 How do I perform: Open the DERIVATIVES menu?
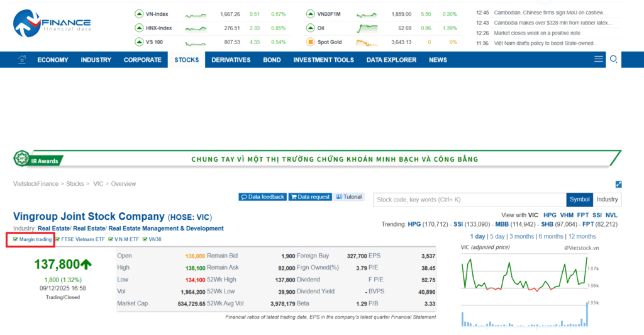[x=231, y=60]
